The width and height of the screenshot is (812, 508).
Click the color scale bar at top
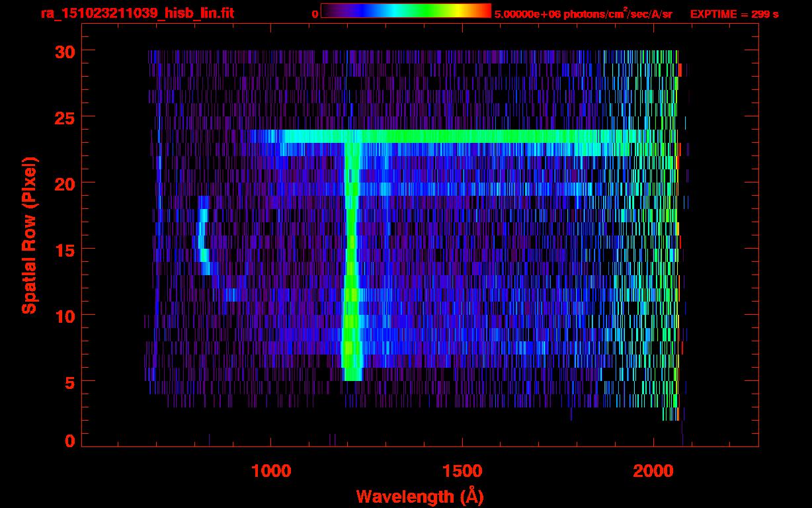click(406, 11)
